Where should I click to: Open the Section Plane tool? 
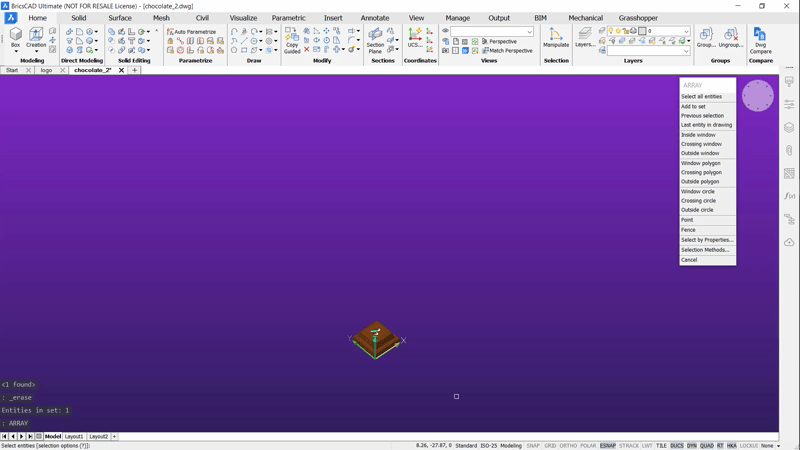[375, 41]
